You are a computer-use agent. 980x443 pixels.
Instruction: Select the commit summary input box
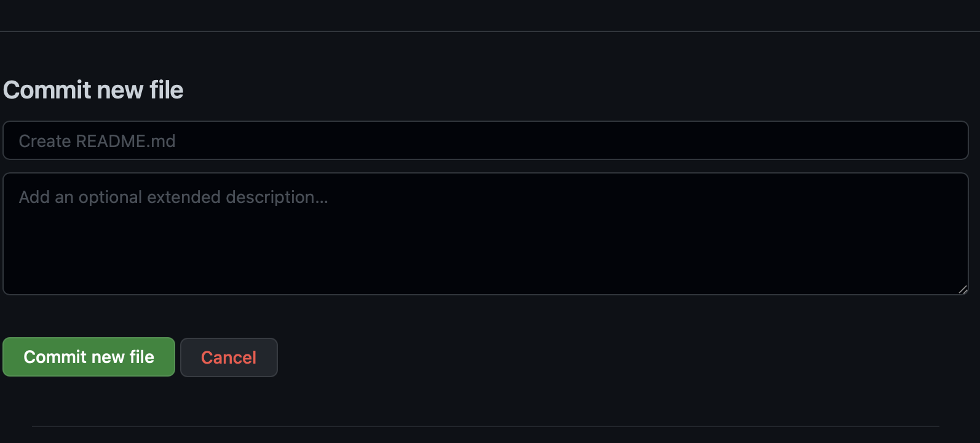point(485,140)
